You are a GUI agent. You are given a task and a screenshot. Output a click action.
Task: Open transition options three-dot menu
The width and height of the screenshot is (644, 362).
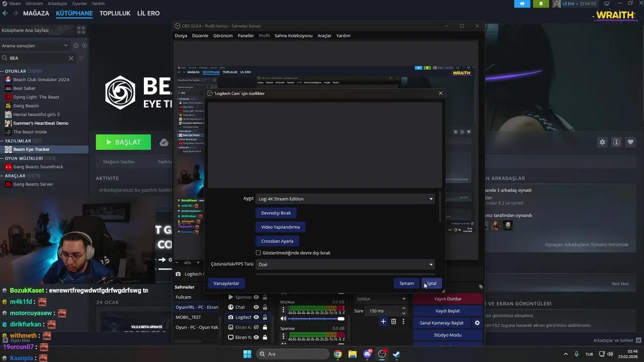404,321
